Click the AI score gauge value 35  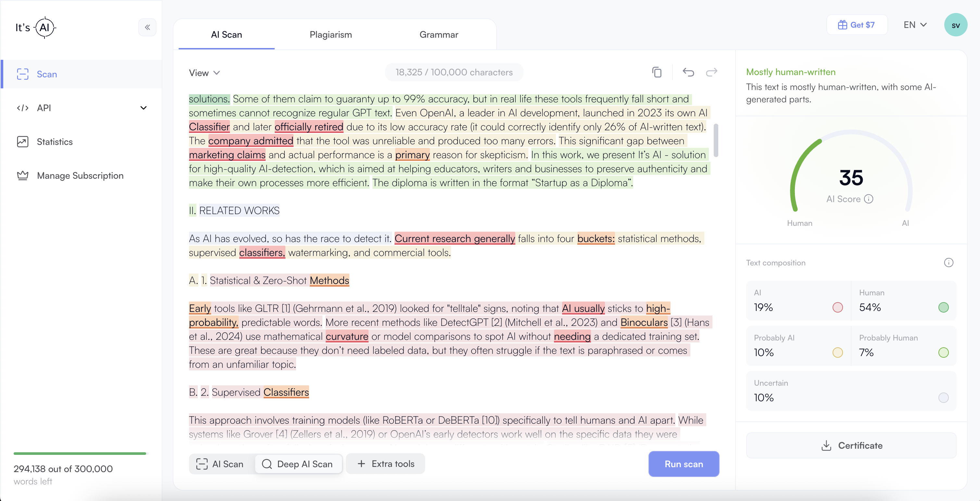tap(851, 178)
